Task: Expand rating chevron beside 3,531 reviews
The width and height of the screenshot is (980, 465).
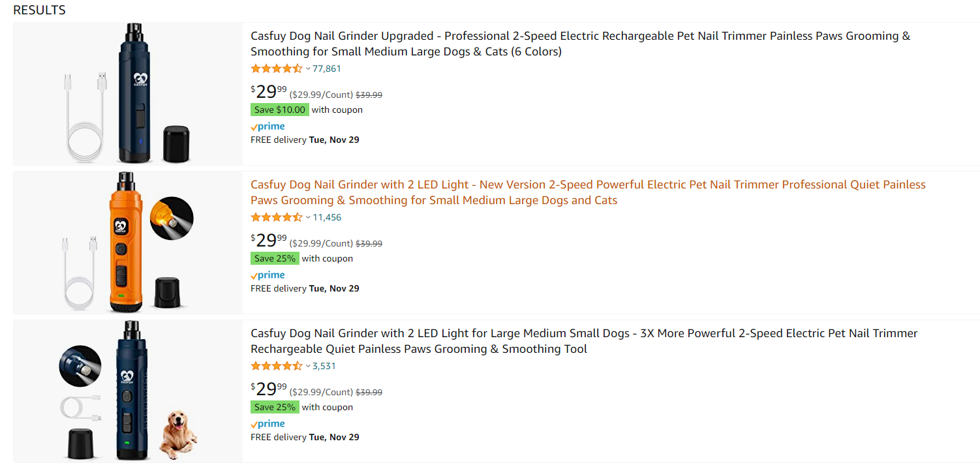Action: 308,366
